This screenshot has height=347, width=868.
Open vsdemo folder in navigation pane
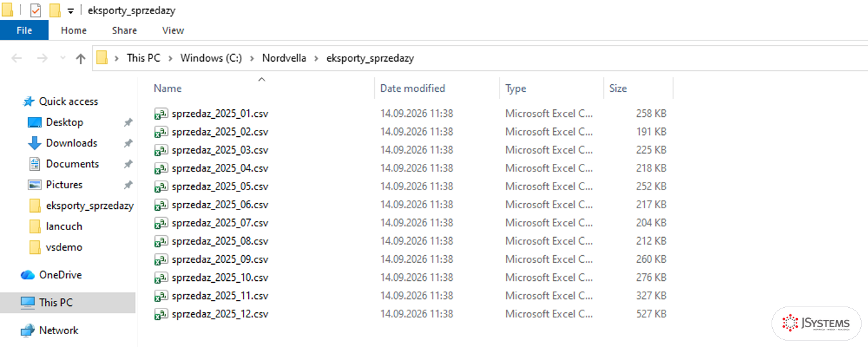[x=64, y=247]
